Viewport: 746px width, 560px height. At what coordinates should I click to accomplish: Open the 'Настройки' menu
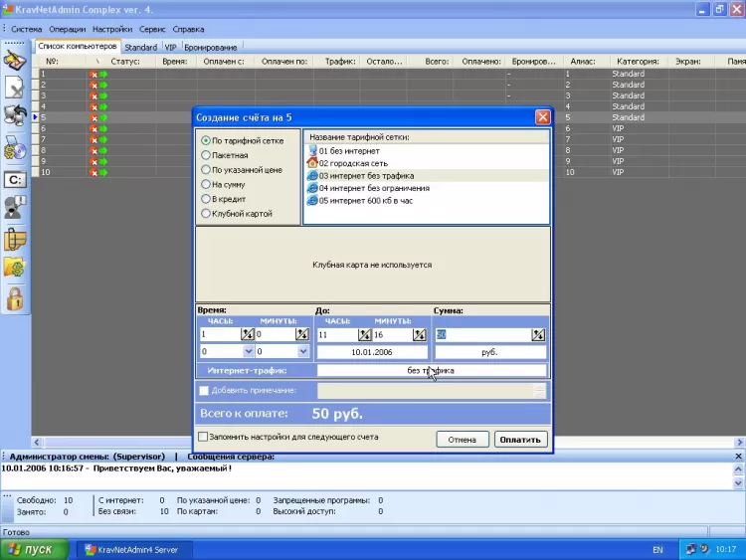112,30
